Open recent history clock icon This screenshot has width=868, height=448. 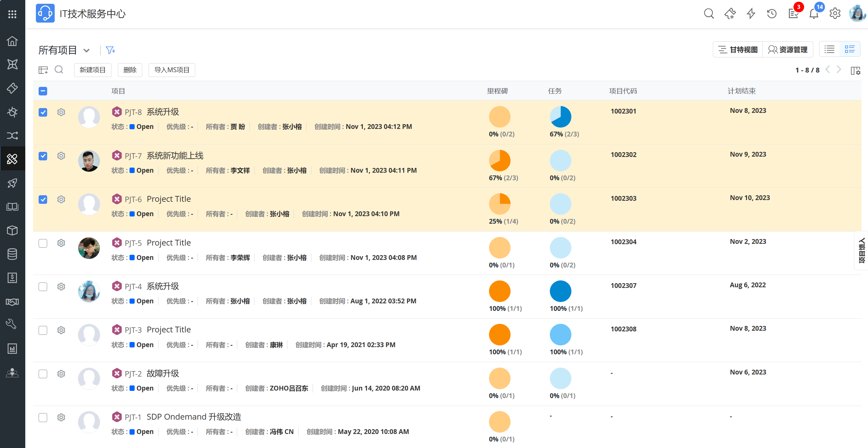(x=772, y=14)
